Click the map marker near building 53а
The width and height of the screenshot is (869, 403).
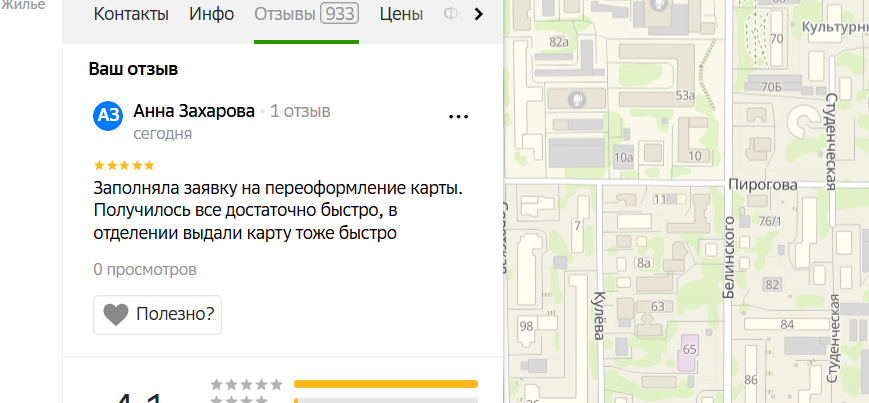(577, 100)
